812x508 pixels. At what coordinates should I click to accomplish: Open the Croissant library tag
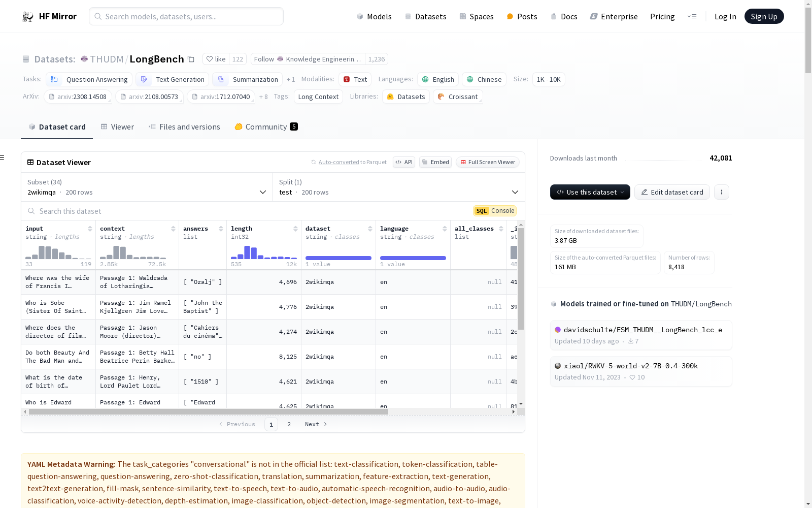(458, 97)
